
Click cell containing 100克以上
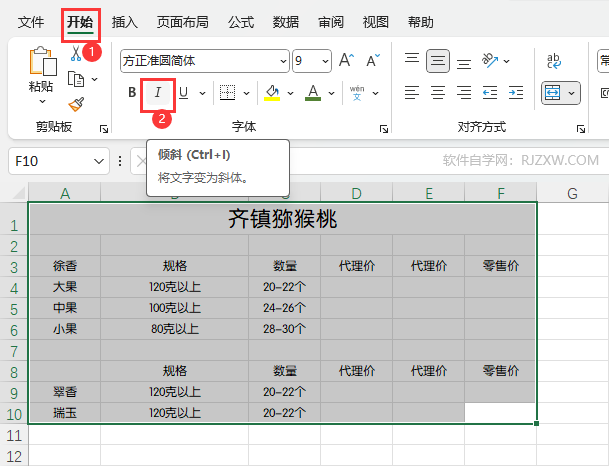click(x=175, y=308)
